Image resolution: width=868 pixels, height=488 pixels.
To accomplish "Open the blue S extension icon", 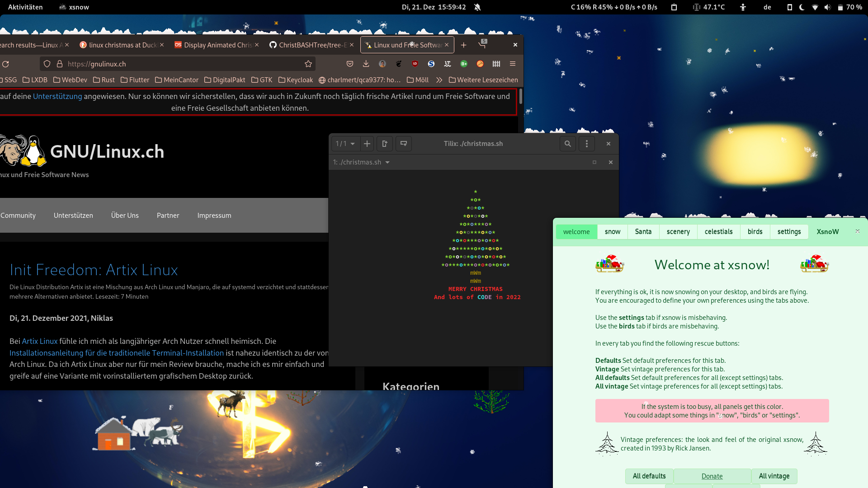I will (431, 64).
